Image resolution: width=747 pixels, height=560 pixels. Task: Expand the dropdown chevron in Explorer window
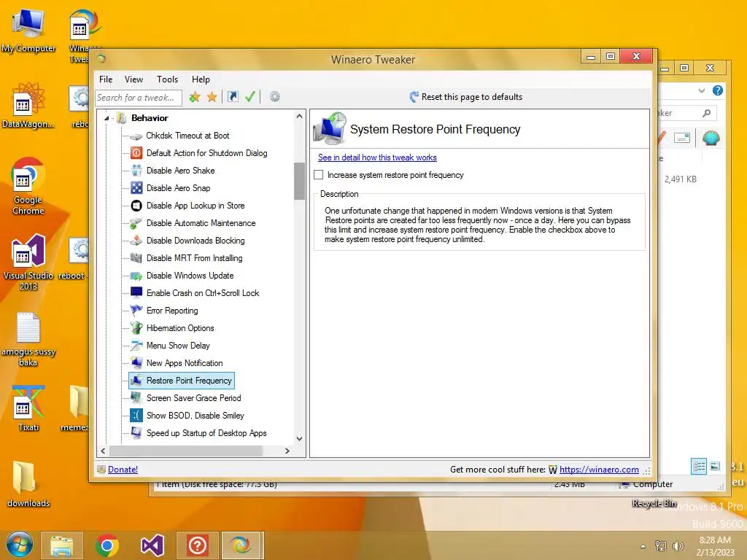(x=701, y=90)
